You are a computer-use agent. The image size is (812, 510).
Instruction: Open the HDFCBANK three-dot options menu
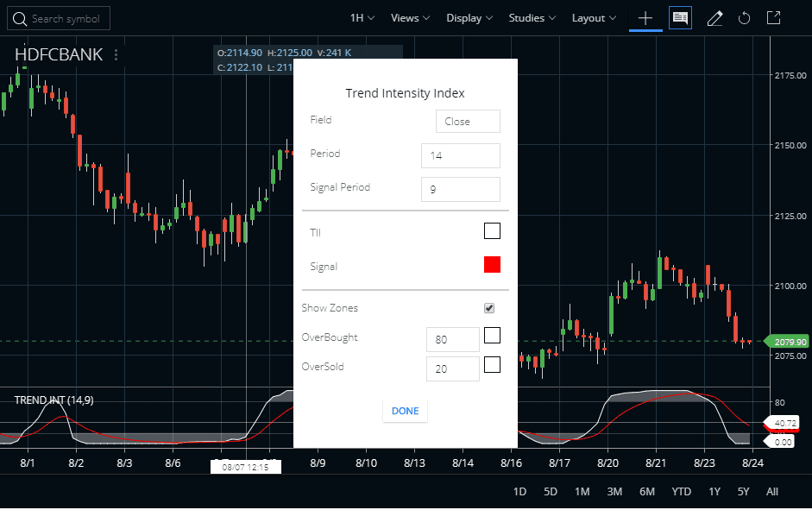click(115, 54)
